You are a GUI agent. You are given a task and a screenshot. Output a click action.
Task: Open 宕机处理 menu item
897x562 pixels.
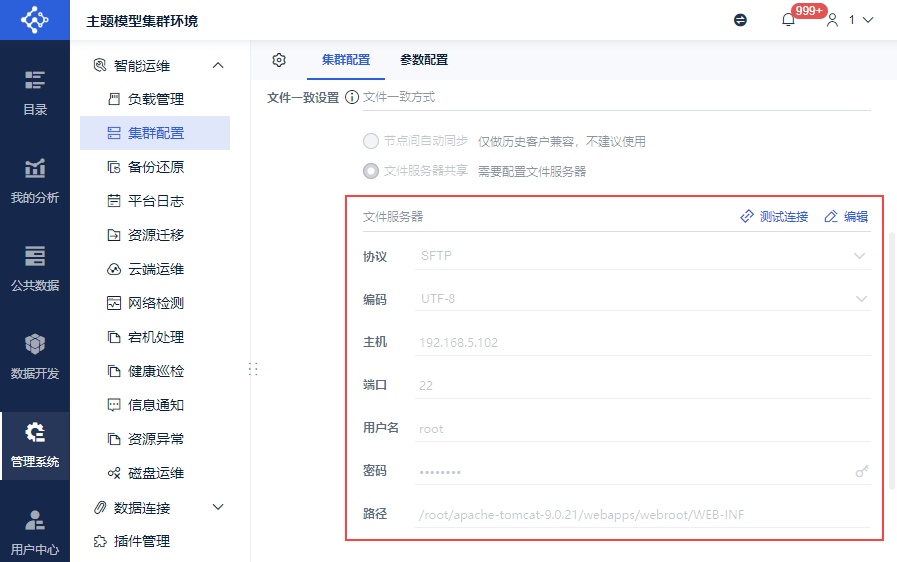pos(155,337)
